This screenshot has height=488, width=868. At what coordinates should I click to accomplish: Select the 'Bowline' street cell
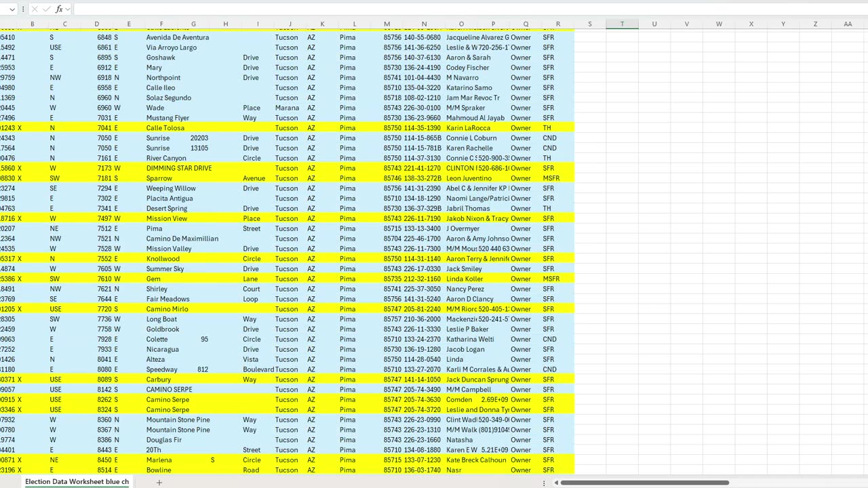click(159, 470)
